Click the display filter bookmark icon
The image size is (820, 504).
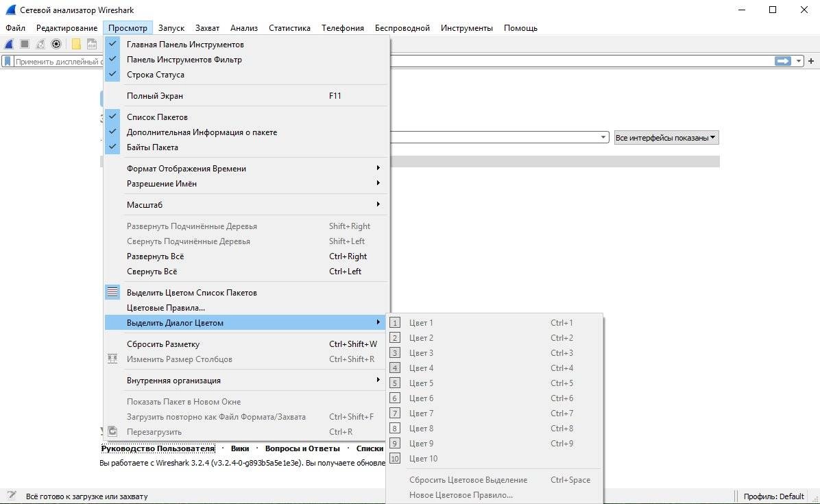(x=8, y=61)
